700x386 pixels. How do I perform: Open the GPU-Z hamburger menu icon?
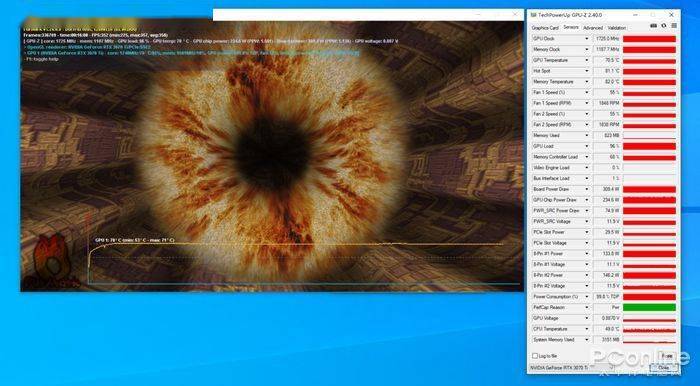tap(674, 26)
